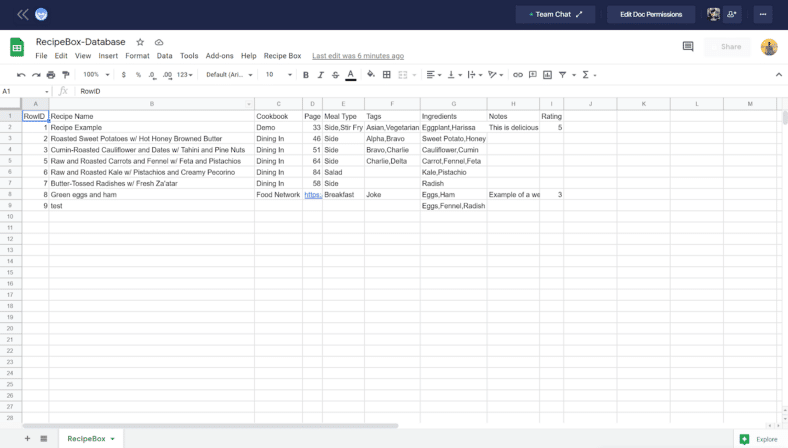The height and width of the screenshot is (448, 788).
Task: Collapse the toolbar with caret icon
Action: pos(778,74)
